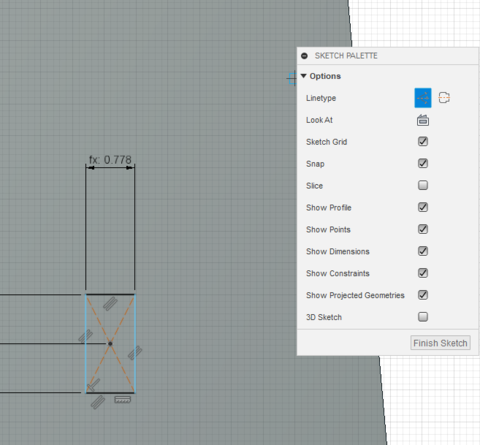Uncheck Show Projected Geometries
This screenshot has width=480, height=445.
click(x=423, y=295)
